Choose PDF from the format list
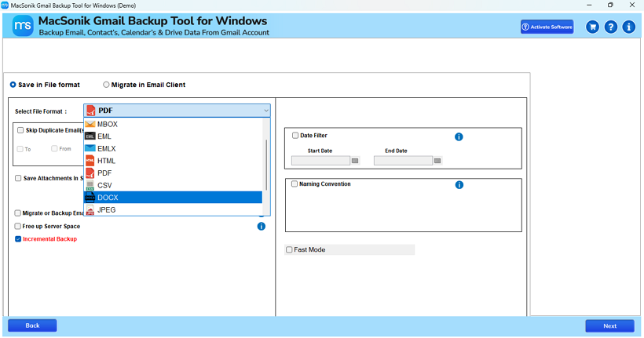The image size is (644, 338). [x=173, y=173]
